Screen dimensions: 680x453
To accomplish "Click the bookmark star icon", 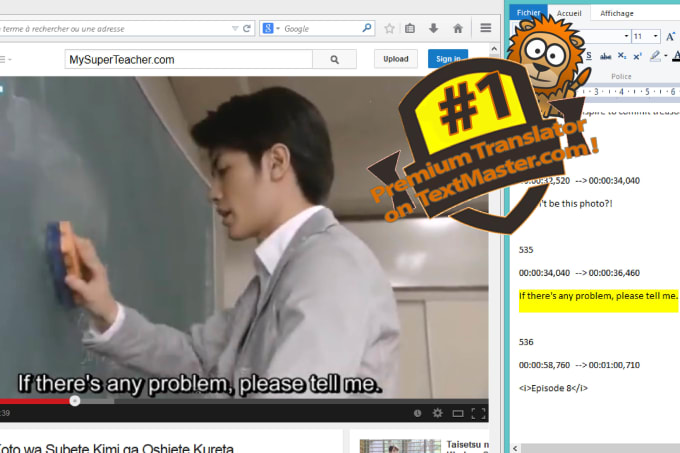I will point(389,29).
